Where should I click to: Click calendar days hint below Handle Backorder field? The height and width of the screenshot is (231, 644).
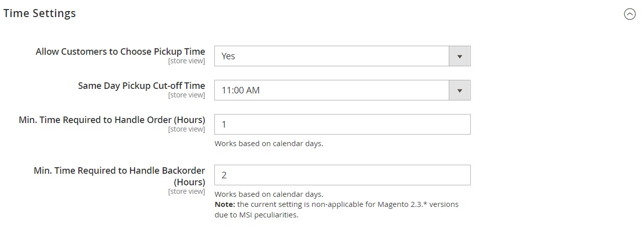click(269, 194)
